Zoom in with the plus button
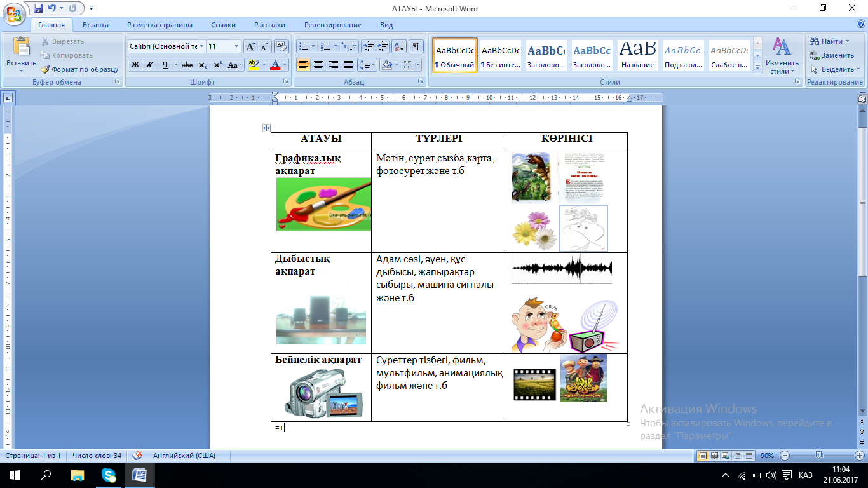 pos(859,456)
